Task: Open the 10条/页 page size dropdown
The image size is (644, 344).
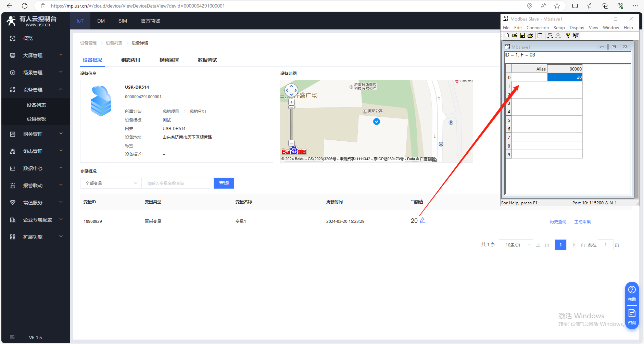Action: [x=516, y=245]
